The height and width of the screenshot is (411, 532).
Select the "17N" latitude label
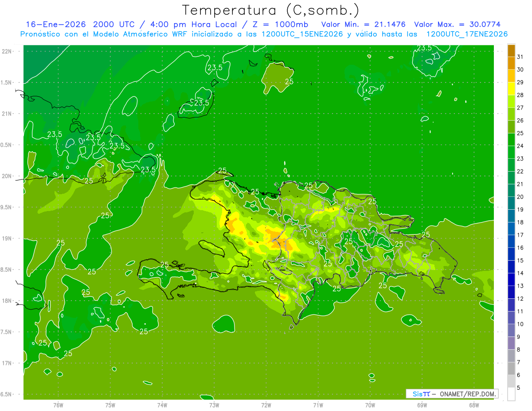[x=7, y=363]
